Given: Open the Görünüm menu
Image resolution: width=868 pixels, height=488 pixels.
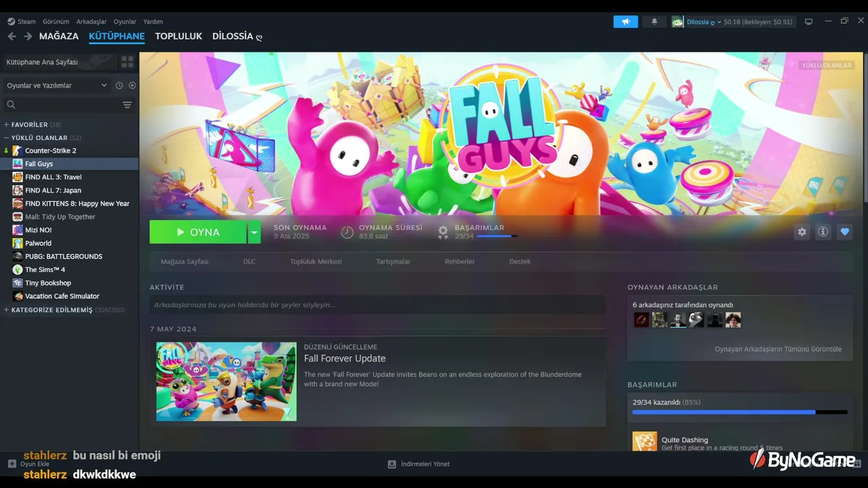Looking at the screenshot, I should pyautogui.click(x=56, y=22).
